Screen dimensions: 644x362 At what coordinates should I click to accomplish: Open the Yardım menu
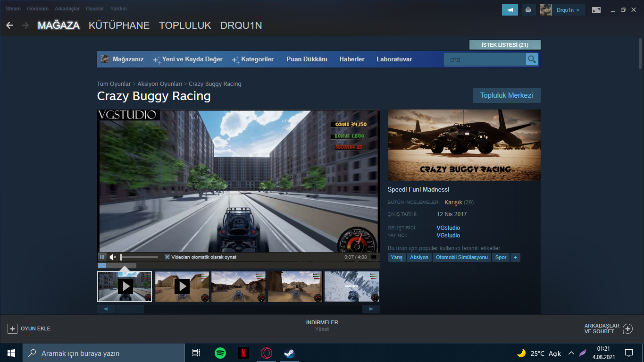pos(118,8)
